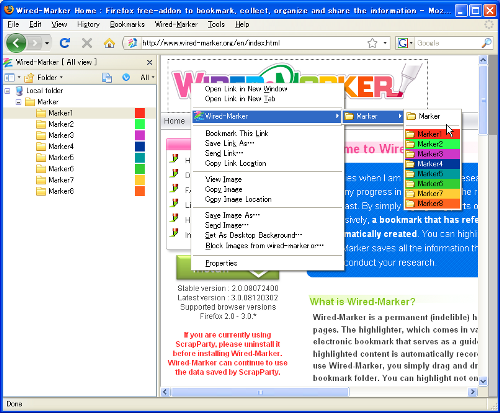The width and height of the screenshot is (500, 413).
Task: Open the All filter dropdown
Action: click(x=147, y=77)
